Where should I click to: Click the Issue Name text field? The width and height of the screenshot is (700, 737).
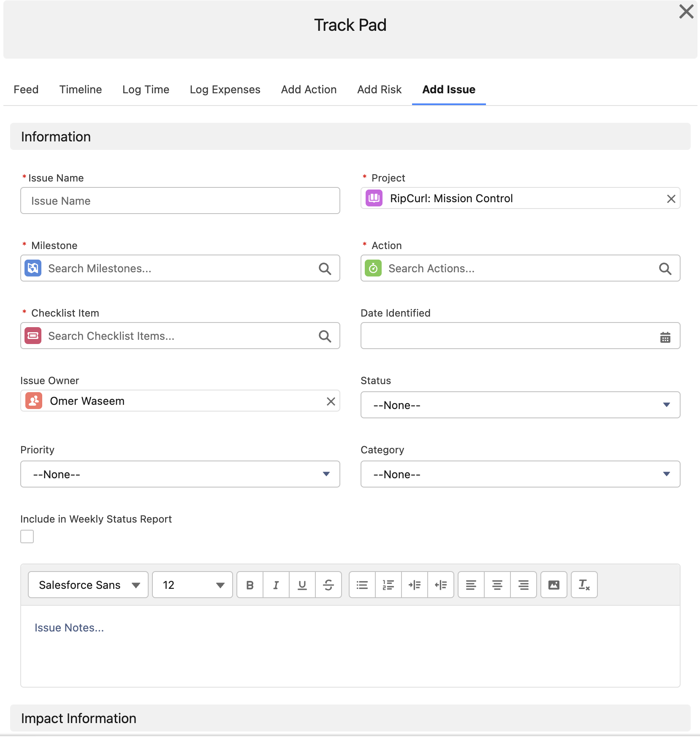point(180,201)
